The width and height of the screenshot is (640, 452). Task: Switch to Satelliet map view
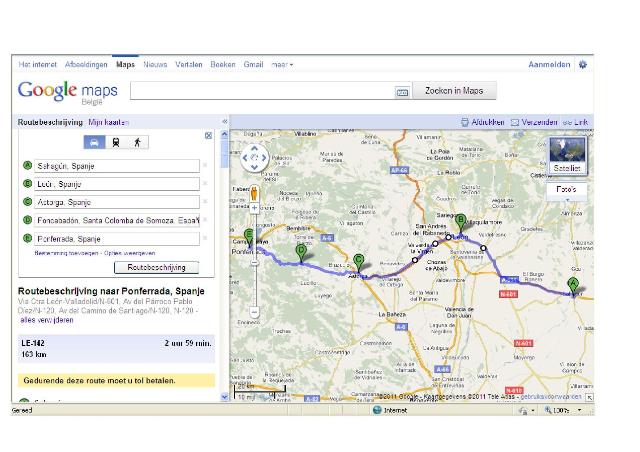click(x=567, y=156)
